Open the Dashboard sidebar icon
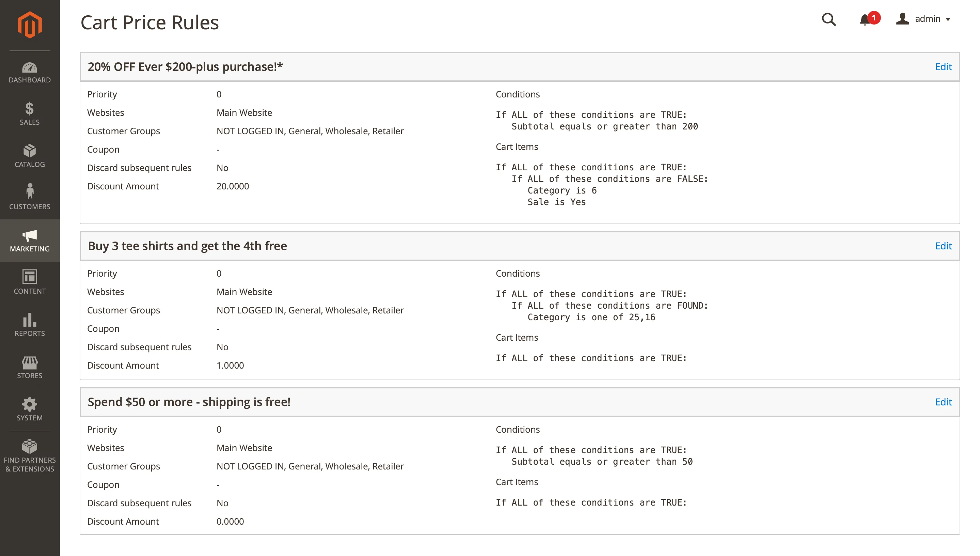980x556 pixels. point(30,73)
